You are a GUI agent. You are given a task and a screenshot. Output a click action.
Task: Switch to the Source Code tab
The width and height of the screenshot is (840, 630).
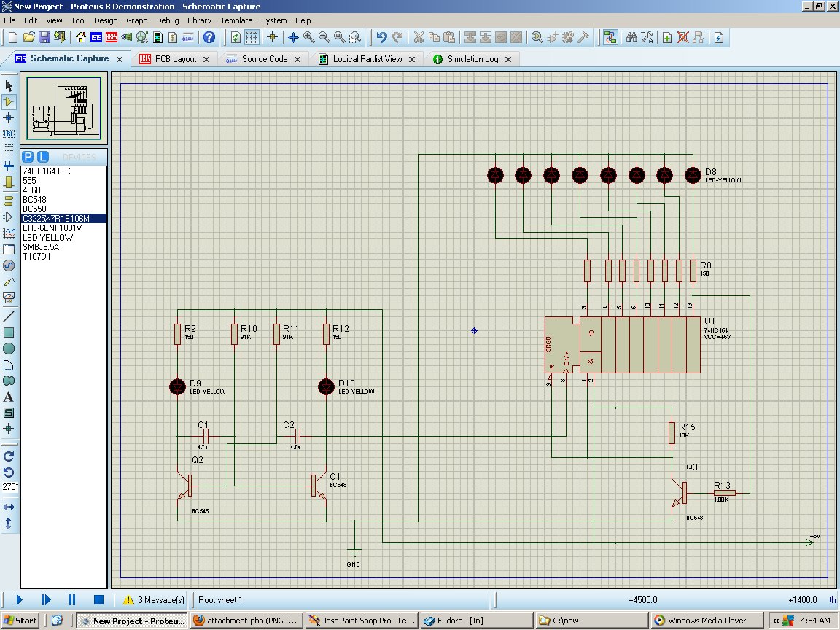(x=264, y=59)
